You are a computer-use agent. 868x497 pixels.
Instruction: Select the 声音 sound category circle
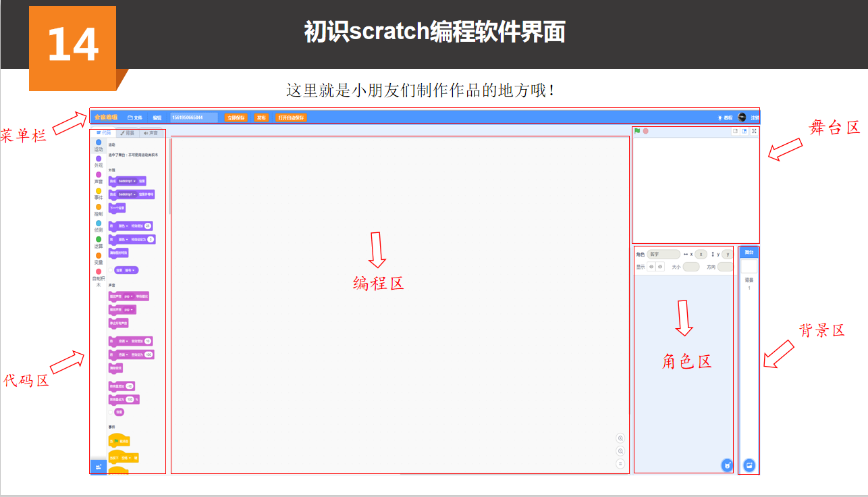tap(99, 175)
